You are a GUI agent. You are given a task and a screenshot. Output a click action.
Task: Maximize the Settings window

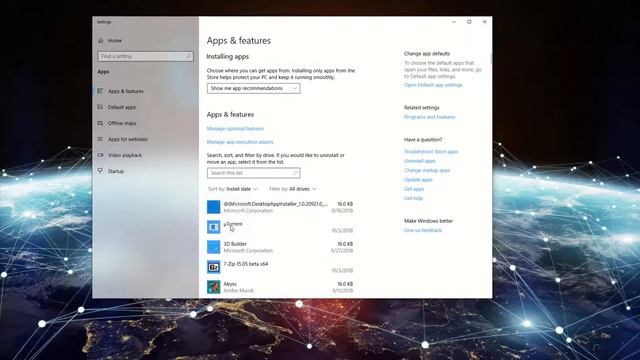tap(469, 22)
